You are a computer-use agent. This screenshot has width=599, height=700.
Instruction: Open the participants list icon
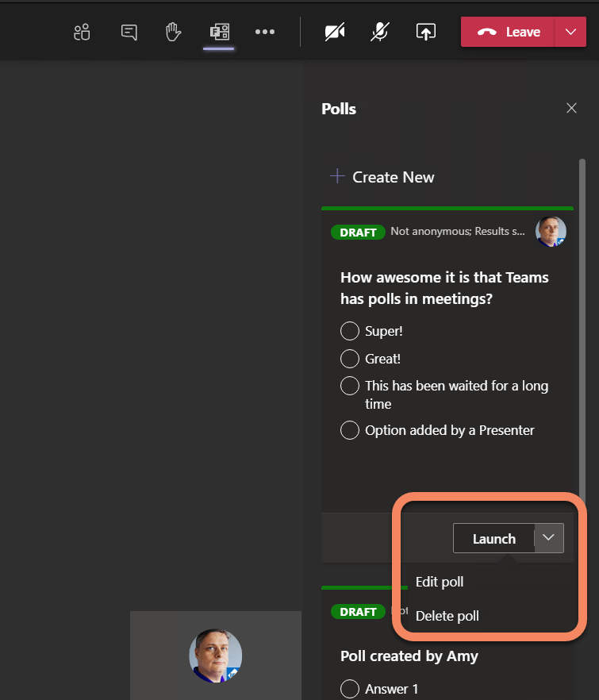click(82, 32)
